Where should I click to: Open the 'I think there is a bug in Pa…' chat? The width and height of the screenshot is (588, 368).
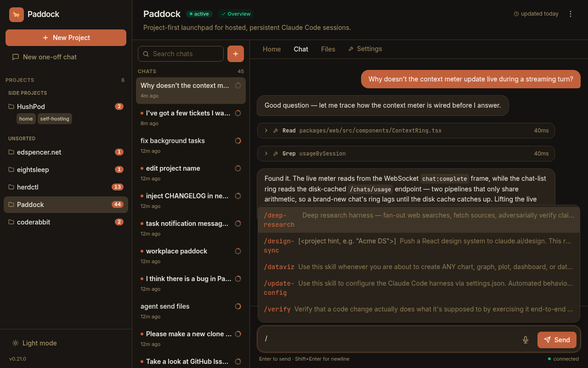tap(191, 284)
